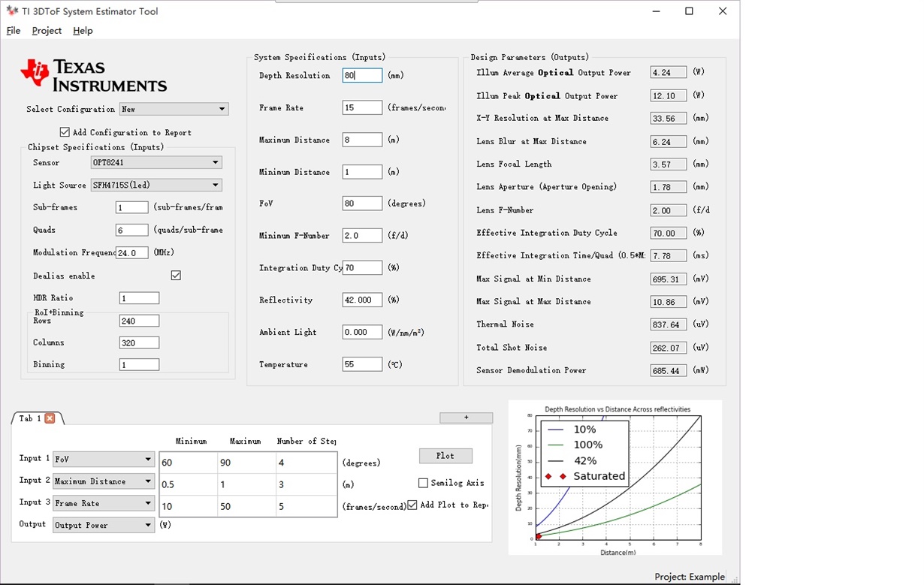This screenshot has height=585, width=924.
Task: Click the TI app icon in title bar
Action: point(12,11)
